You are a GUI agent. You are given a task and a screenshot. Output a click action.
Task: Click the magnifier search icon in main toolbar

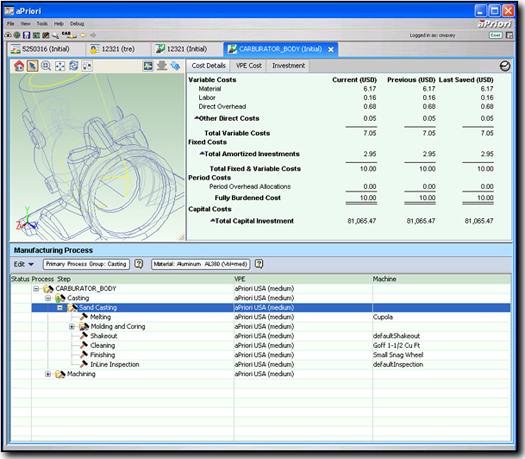[56, 35]
